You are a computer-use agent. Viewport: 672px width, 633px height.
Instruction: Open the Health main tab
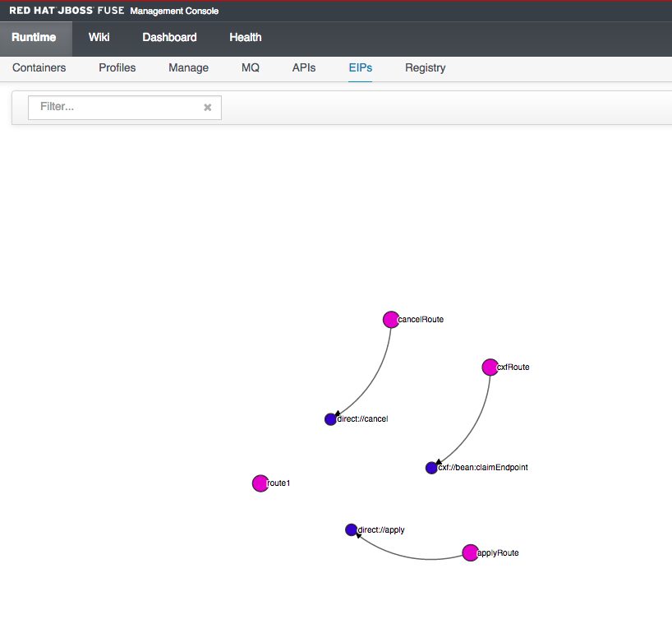[245, 37]
